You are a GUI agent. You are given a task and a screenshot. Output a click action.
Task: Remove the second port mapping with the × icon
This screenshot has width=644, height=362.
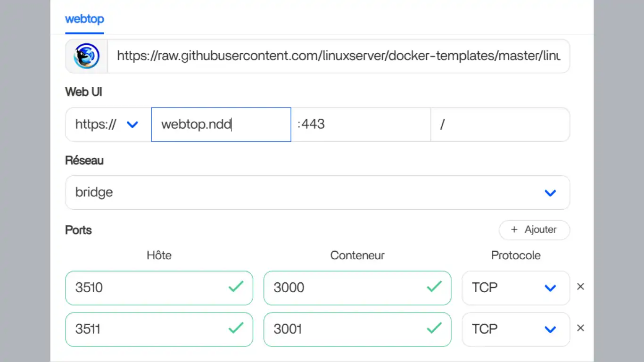[x=581, y=328]
